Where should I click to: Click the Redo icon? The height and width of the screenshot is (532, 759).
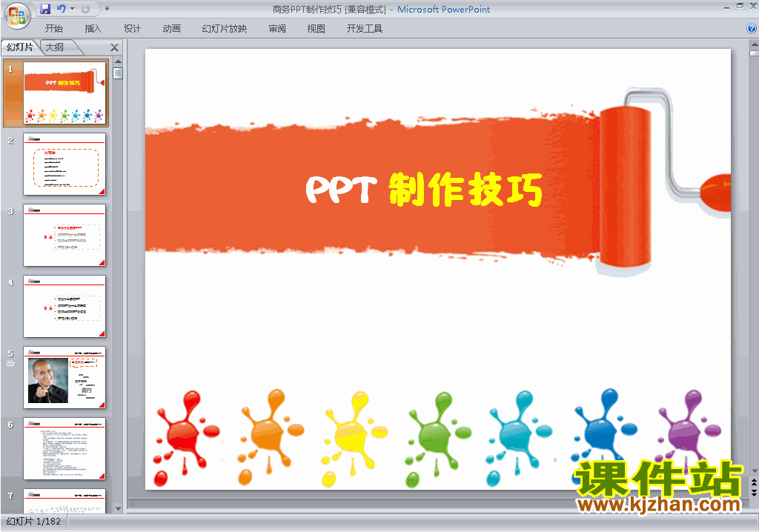tap(86, 9)
